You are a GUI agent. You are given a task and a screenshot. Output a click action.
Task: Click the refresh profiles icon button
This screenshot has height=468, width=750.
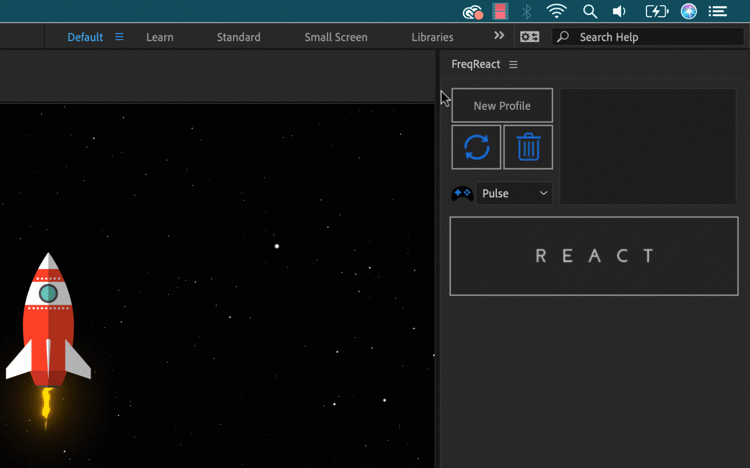click(x=476, y=148)
